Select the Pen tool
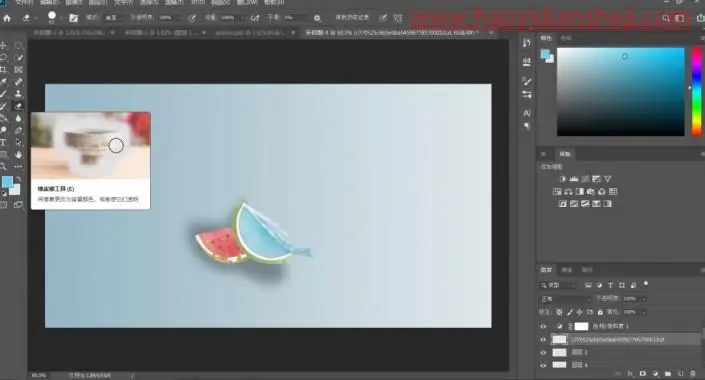The image size is (705, 380). coord(18,130)
